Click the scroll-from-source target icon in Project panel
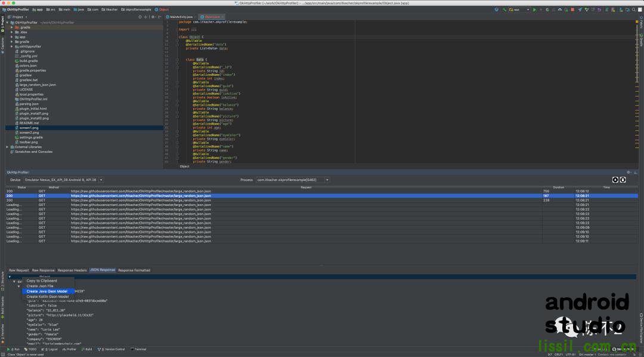Image resolution: width=644 pixels, height=357 pixels. coord(140,17)
